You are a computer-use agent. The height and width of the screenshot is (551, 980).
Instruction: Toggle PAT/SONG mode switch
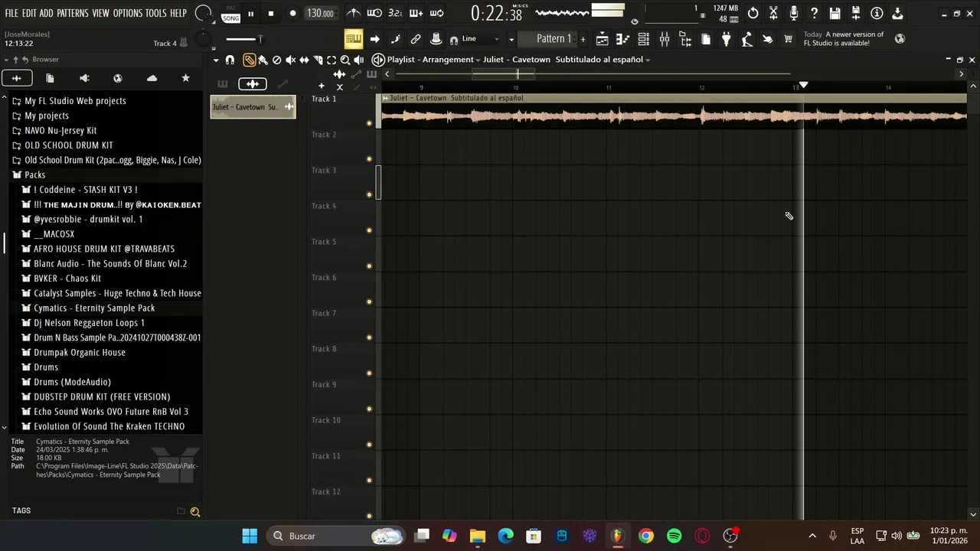tap(230, 14)
